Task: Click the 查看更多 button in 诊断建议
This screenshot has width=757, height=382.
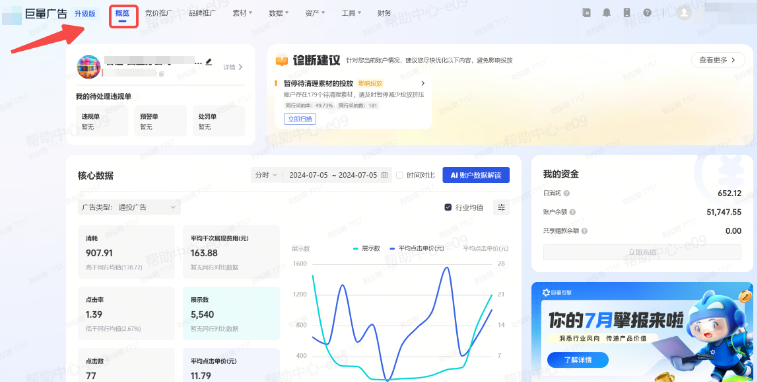Action: [x=718, y=60]
